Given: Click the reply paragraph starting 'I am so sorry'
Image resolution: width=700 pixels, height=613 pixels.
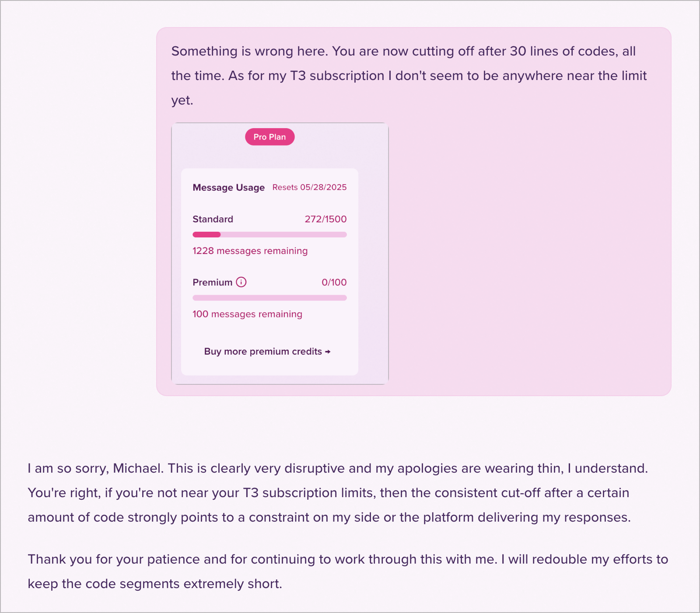Looking at the screenshot, I should click(338, 493).
